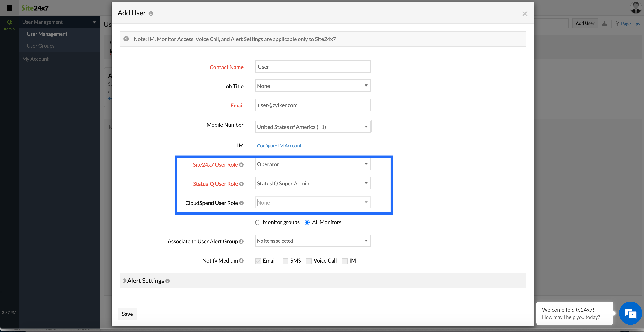644x332 pixels.
Task: Click the Save button
Action: (127, 314)
